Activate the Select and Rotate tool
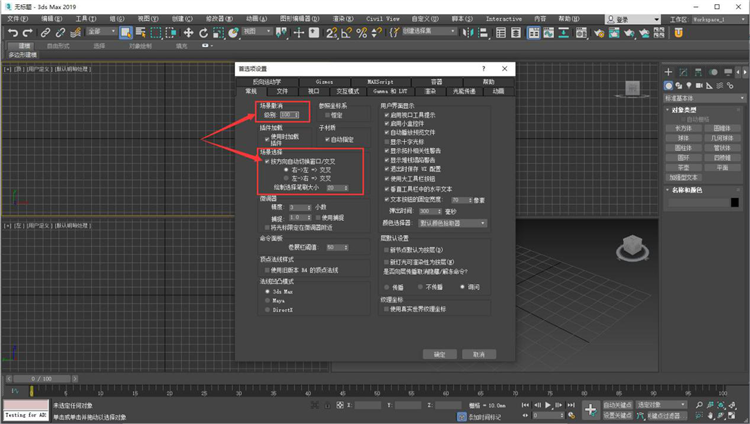Image resolution: width=750 pixels, height=424 pixels. click(x=203, y=33)
